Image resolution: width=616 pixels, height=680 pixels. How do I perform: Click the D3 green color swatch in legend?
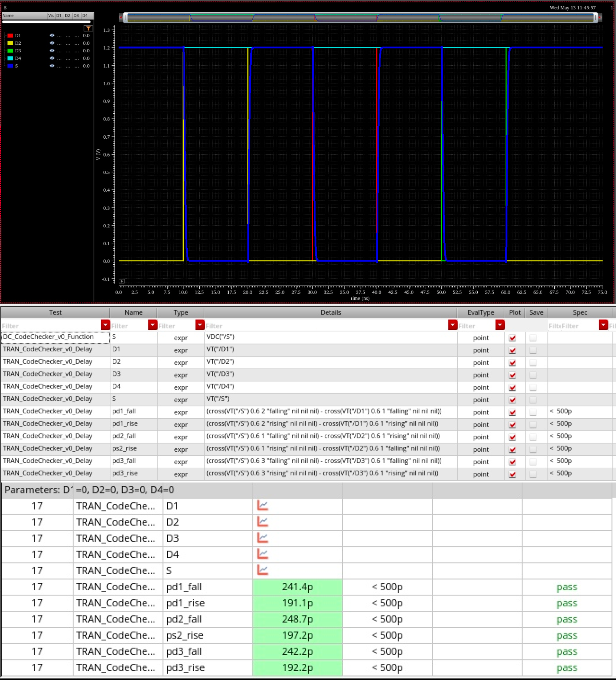pos(10,51)
